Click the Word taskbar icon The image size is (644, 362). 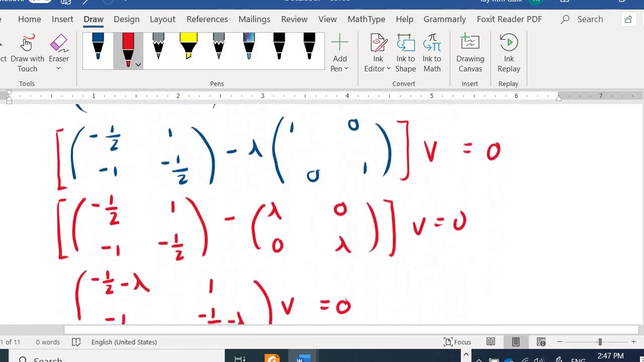click(x=303, y=358)
